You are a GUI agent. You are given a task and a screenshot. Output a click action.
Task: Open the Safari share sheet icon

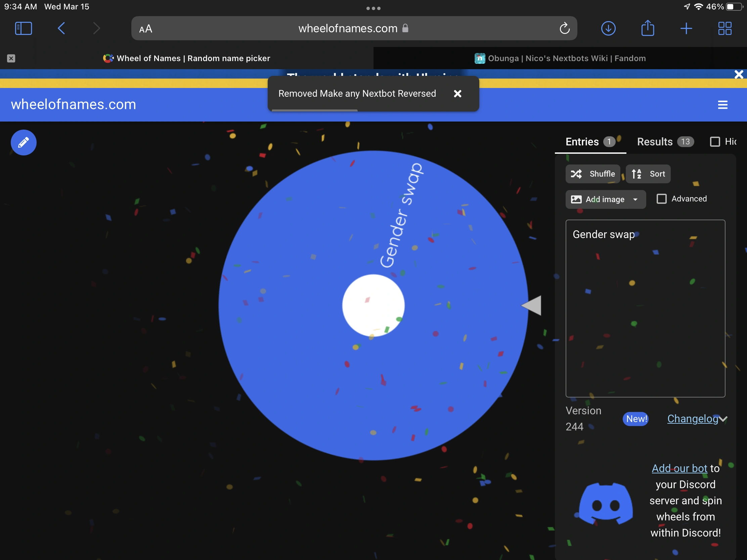pyautogui.click(x=647, y=28)
